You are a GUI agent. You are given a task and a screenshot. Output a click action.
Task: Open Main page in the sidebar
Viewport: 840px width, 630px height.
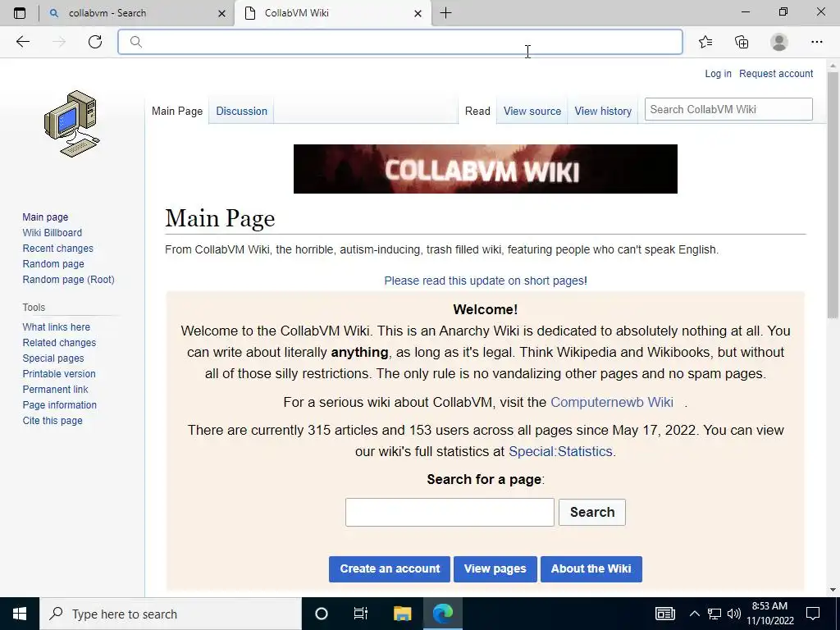click(x=46, y=217)
